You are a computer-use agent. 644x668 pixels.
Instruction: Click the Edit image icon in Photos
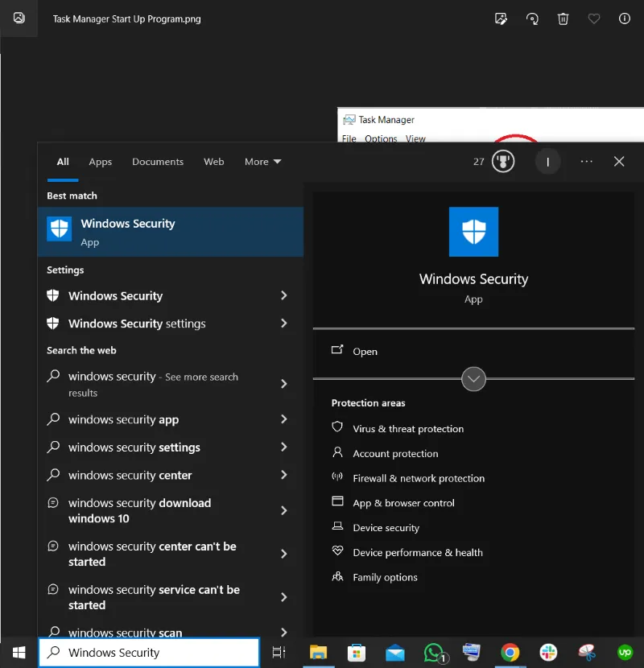[501, 19]
